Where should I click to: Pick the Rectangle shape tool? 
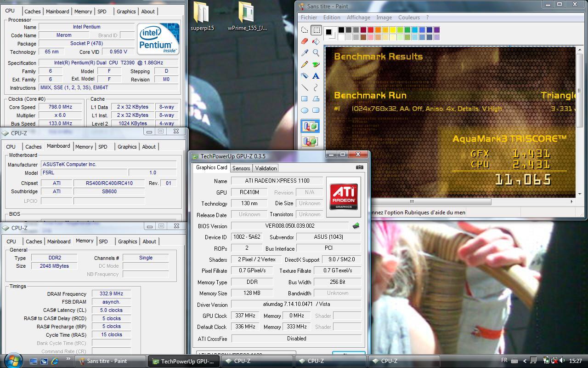305,99
